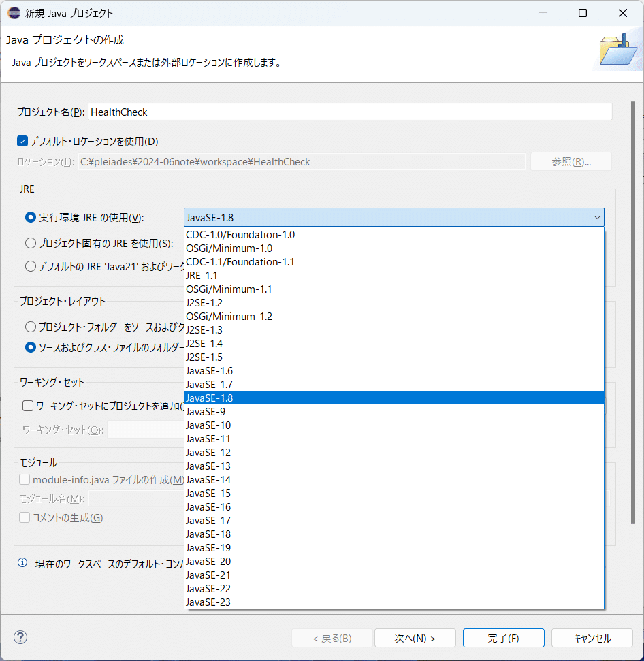
Task: Choose JavaSE-21 in the list
Action: tap(393, 575)
